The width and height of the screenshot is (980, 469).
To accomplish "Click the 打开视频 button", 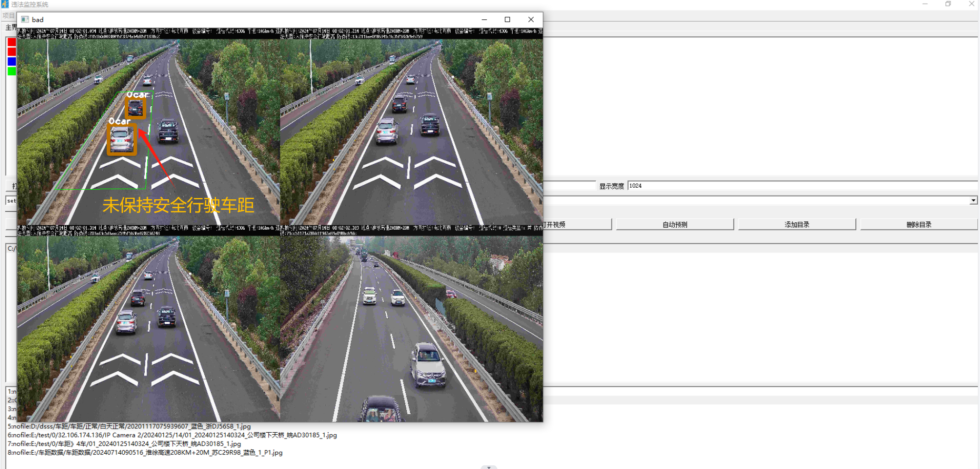I will [x=577, y=225].
